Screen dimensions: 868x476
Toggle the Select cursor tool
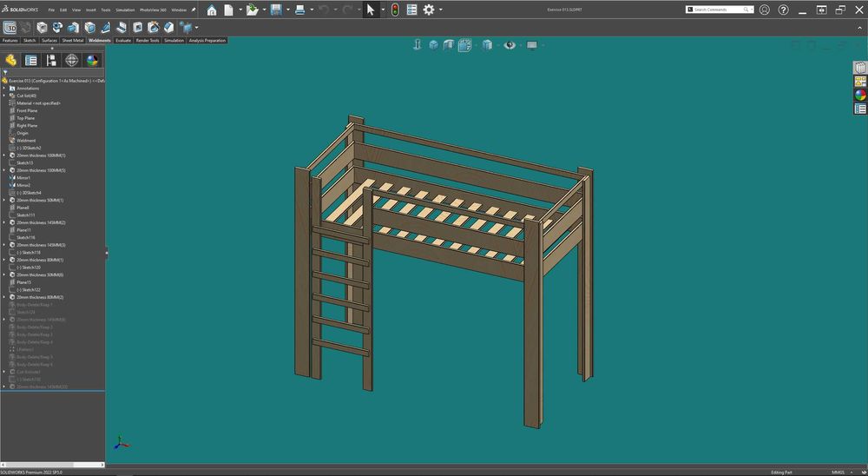(370, 10)
